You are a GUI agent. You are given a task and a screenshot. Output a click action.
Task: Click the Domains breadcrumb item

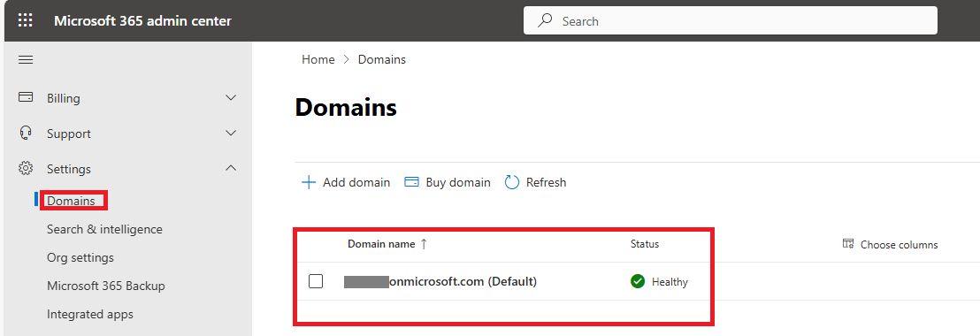(382, 59)
